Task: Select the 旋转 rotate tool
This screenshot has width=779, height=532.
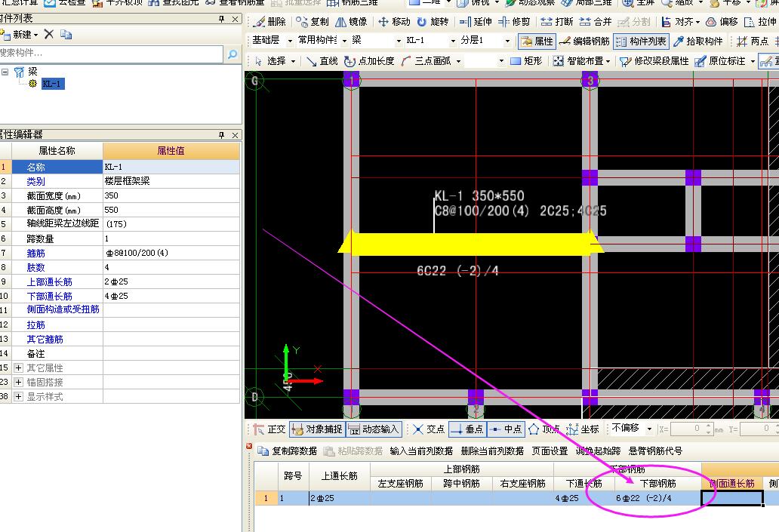Action: click(x=433, y=22)
